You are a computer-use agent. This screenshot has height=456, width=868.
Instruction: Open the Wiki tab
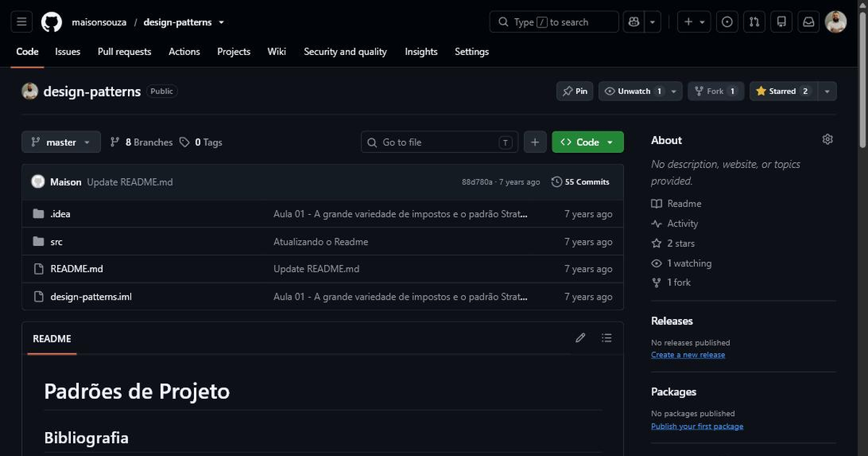tap(276, 51)
